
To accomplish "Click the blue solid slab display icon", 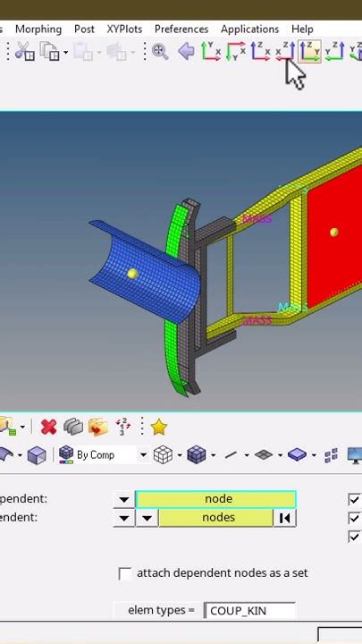I will (297, 454).
